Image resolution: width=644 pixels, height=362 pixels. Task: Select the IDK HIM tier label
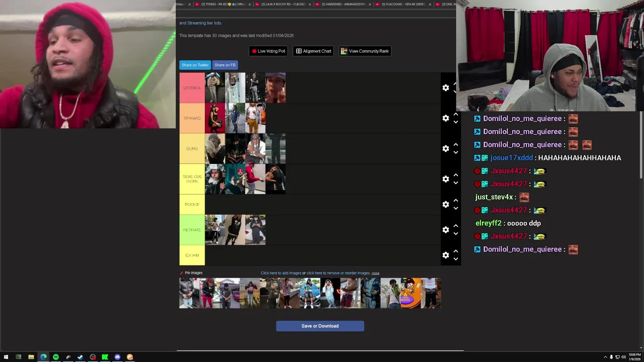[192, 255]
